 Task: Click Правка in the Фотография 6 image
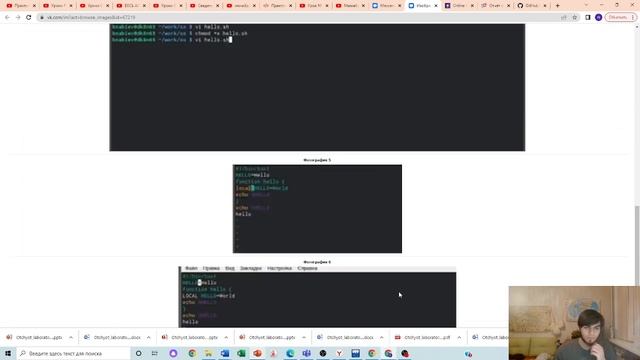pyautogui.click(x=211, y=269)
